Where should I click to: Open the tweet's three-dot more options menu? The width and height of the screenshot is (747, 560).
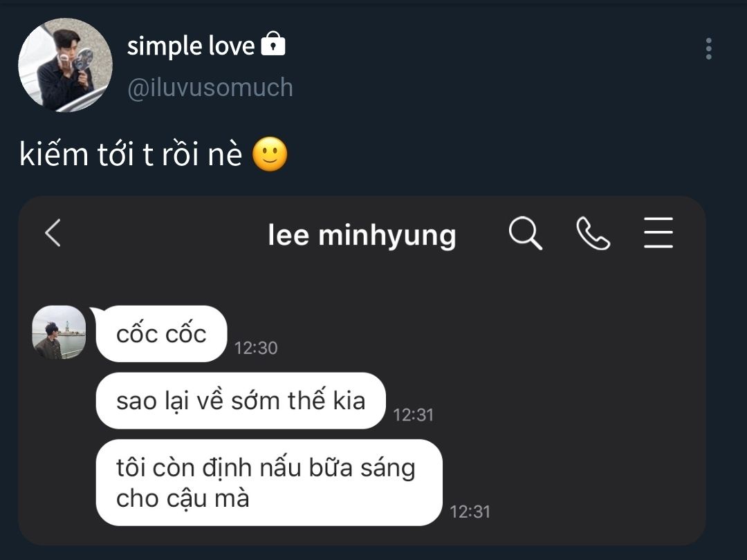tap(708, 49)
